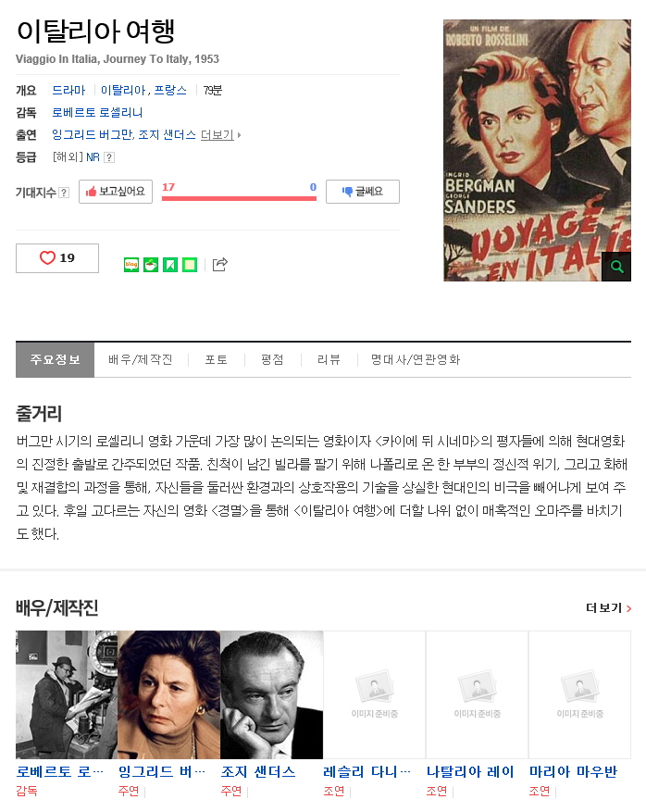Click the help icon next to 기대지수
646x812 pixels.
pos(64,193)
